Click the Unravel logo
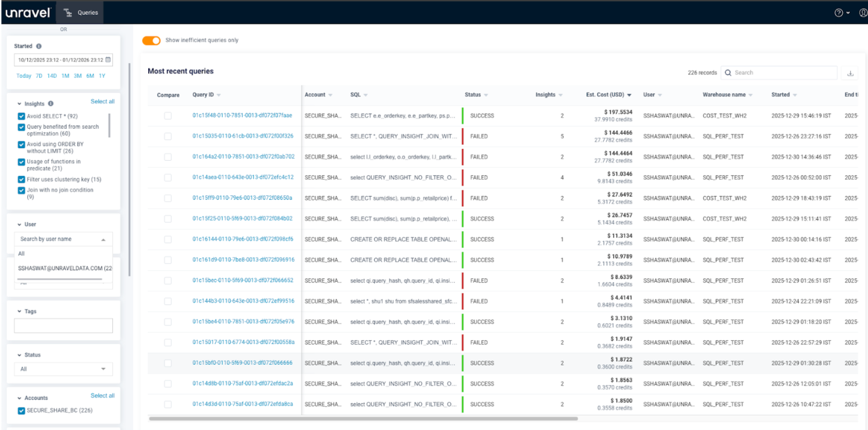The height and width of the screenshot is (430, 868). pyautogui.click(x=28, y=13)
